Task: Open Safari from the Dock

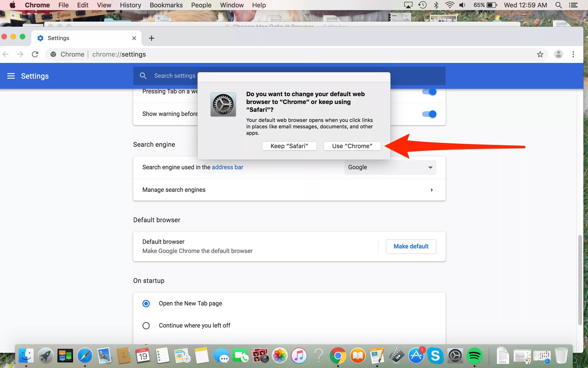Action: tap(85, 356)
